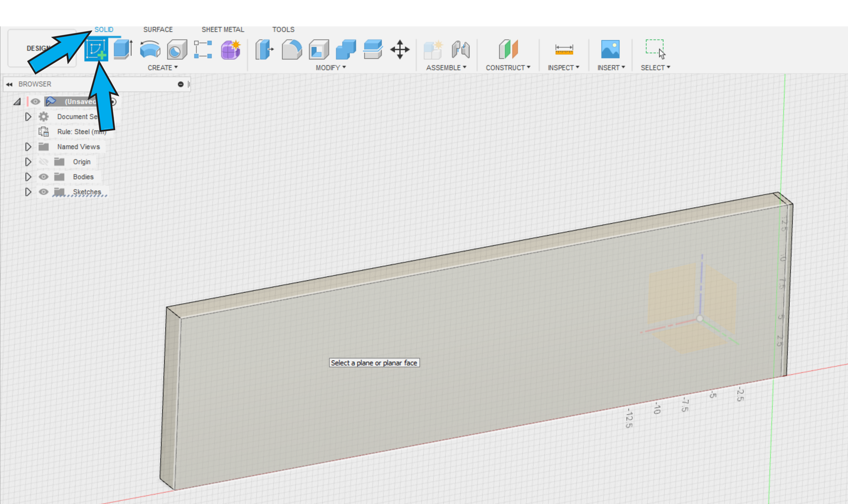Image resolution: width=848 pixels, height=504 pixels.
Task: Switch to the SHEET METAL tab
Action: click(223, 29)
